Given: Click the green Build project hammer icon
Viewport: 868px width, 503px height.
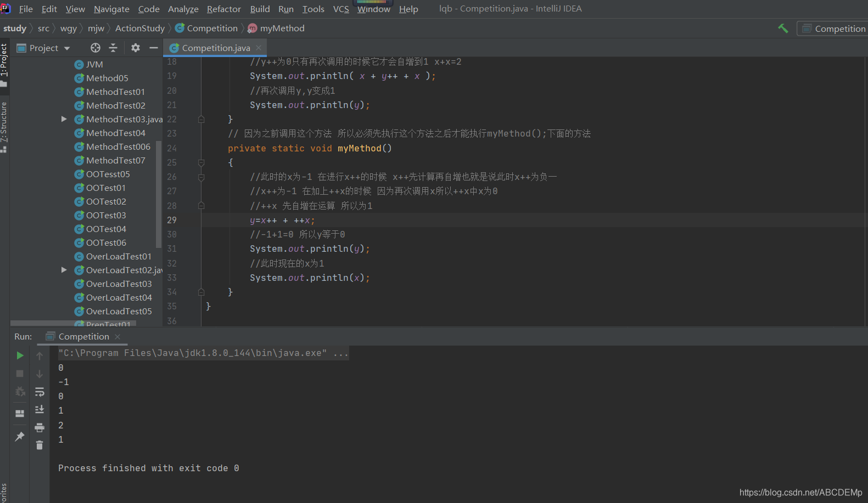Looking at the screenshot, I should (x=783, y=29).
